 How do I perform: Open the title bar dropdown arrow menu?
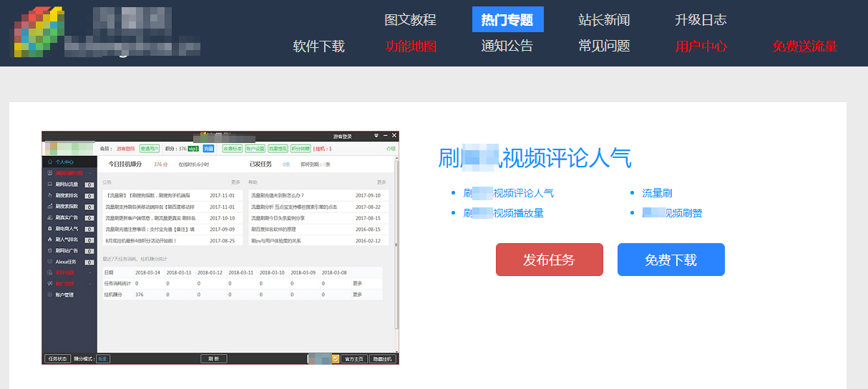tap(376, 135)
